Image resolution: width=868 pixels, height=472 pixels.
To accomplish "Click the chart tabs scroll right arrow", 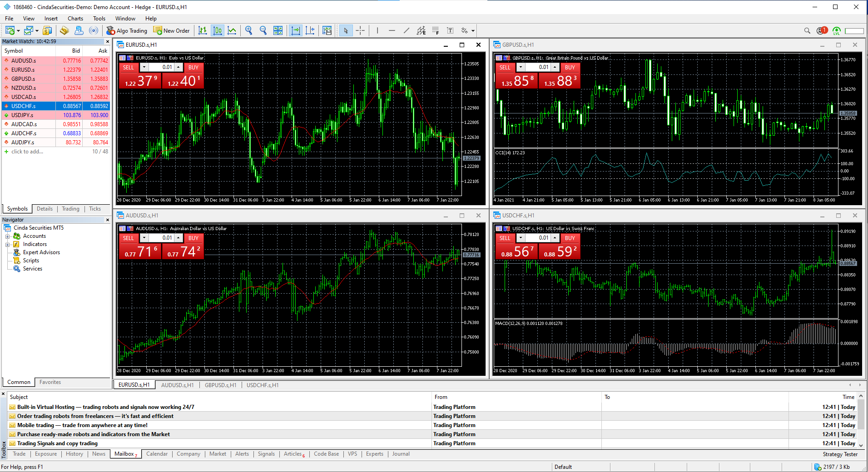I will click(x=860, y=385).
